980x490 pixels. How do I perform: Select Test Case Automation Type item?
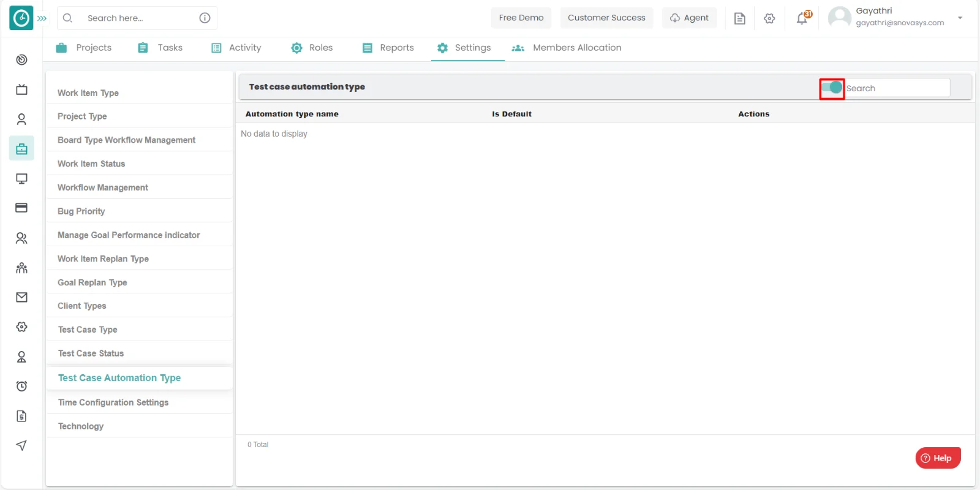(139, 378)
